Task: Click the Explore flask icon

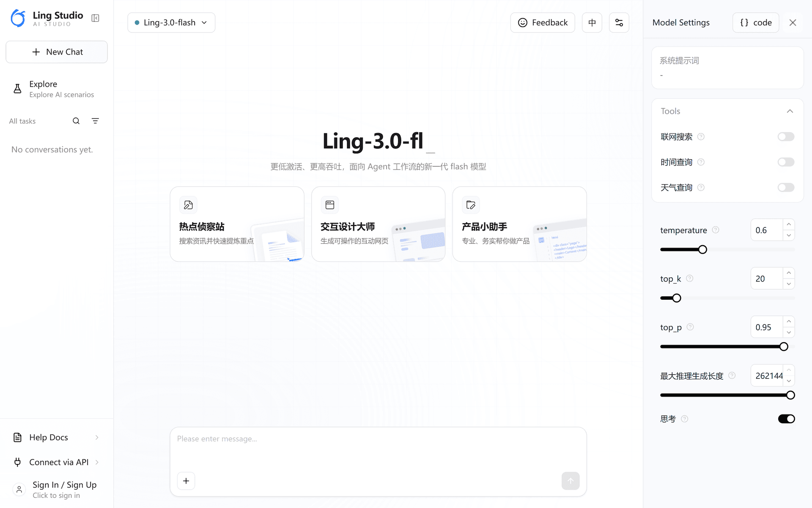Action: click(x=17, y=88)
